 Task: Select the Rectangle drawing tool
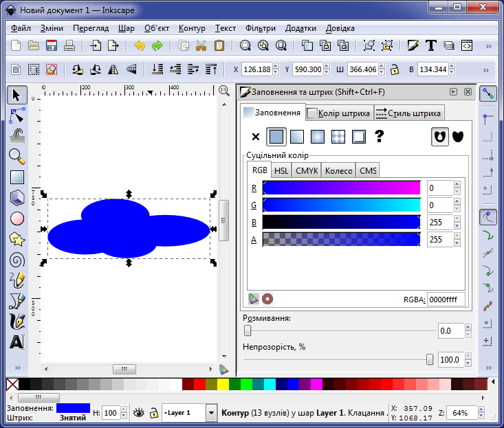click(17, 177)
